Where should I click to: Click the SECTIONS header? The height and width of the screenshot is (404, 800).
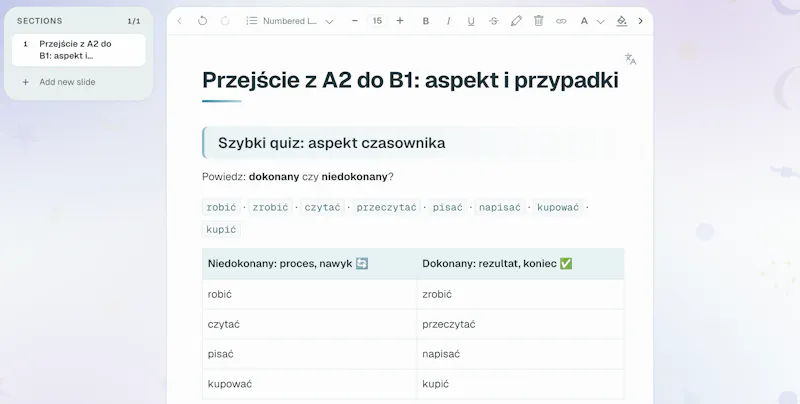tap(40, 21)
